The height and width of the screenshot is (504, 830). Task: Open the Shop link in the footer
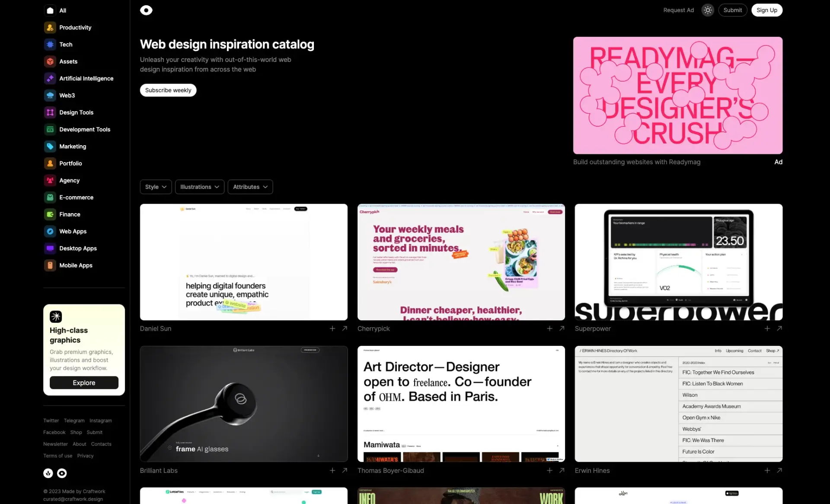tap(76, 432)
